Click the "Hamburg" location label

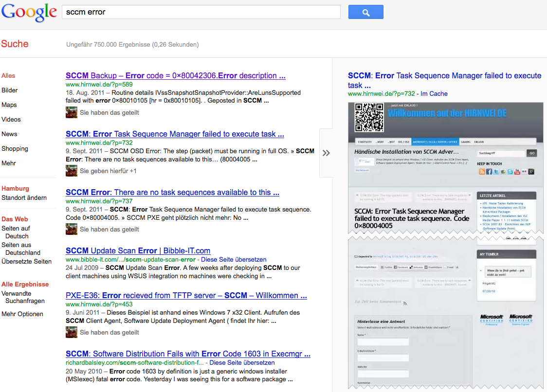click(x=16, y=188)
